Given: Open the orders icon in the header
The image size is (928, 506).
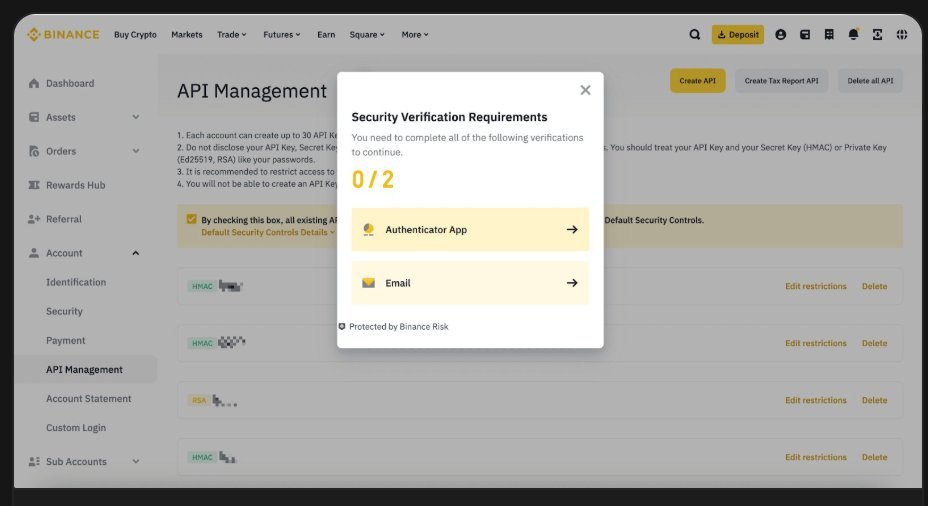Looking at the screenshot, I should (829, 34).
